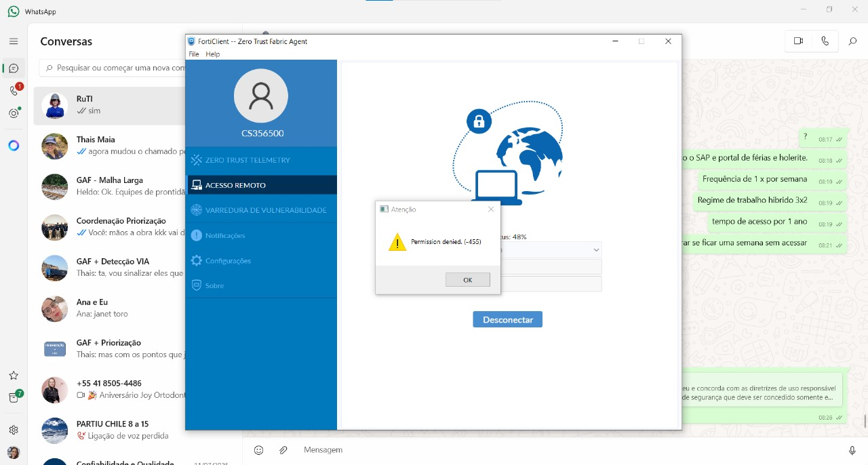Open the GAF + Priorização conversation

click(111, 349)
